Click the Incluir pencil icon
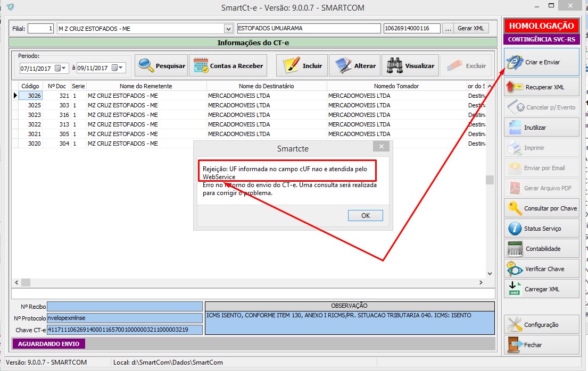This screenshot has width=588, height=371. tap(292, 65)
